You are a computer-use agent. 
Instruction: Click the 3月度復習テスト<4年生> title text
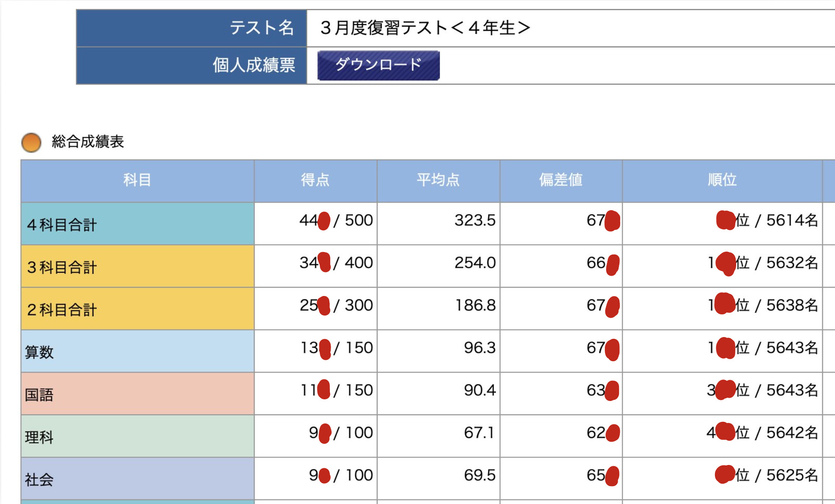tap(425, 28)
